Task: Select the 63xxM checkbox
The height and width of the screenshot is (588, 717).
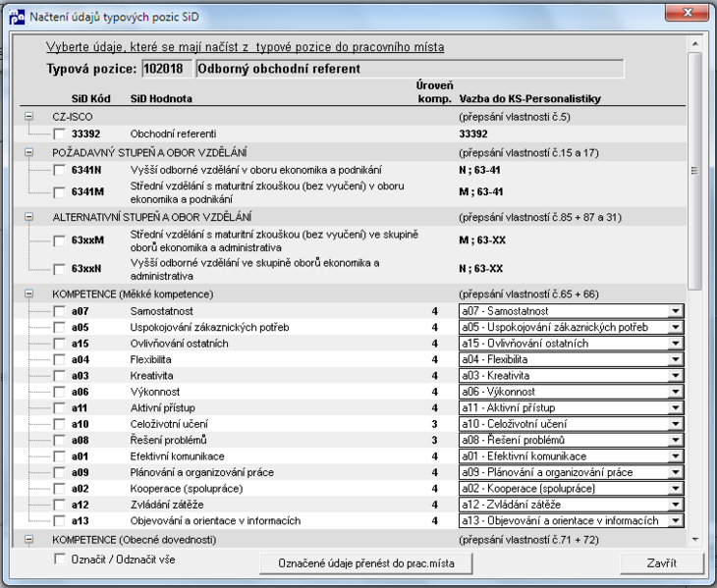Action: [x=60, y=241]
